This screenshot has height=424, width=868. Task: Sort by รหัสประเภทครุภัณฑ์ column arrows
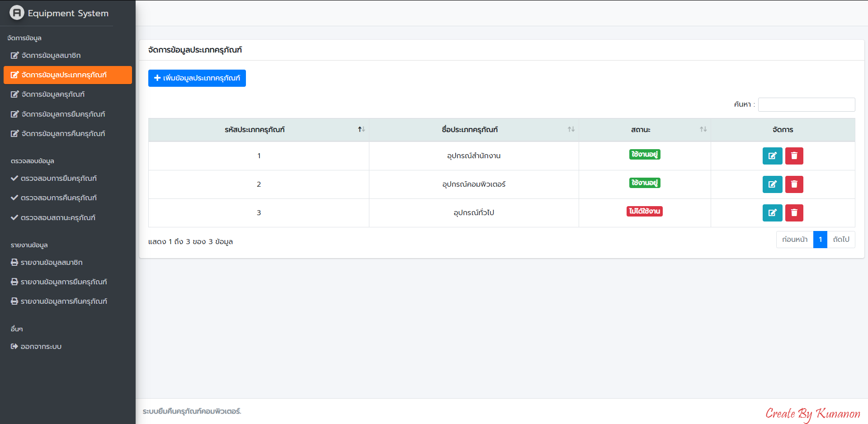coord(361,130)
